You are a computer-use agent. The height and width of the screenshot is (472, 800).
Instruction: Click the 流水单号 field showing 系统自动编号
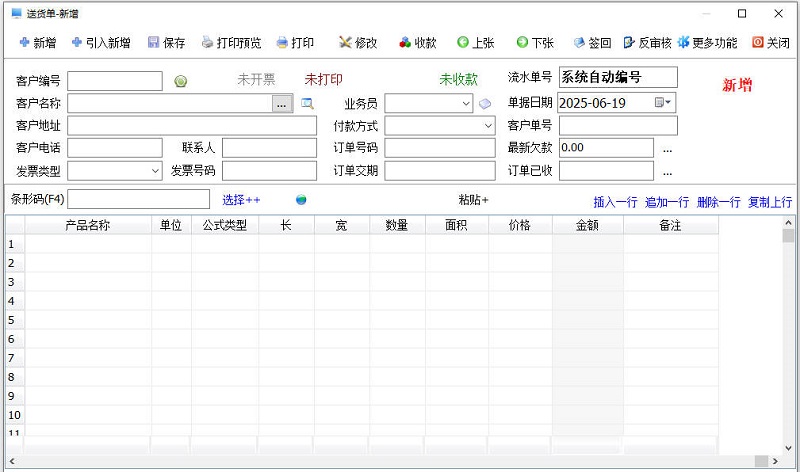[x=618, y=77]
